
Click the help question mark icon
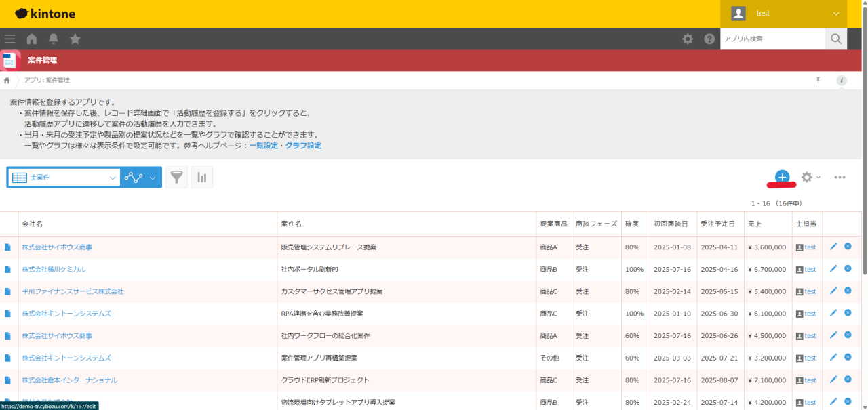click(709, 39)
